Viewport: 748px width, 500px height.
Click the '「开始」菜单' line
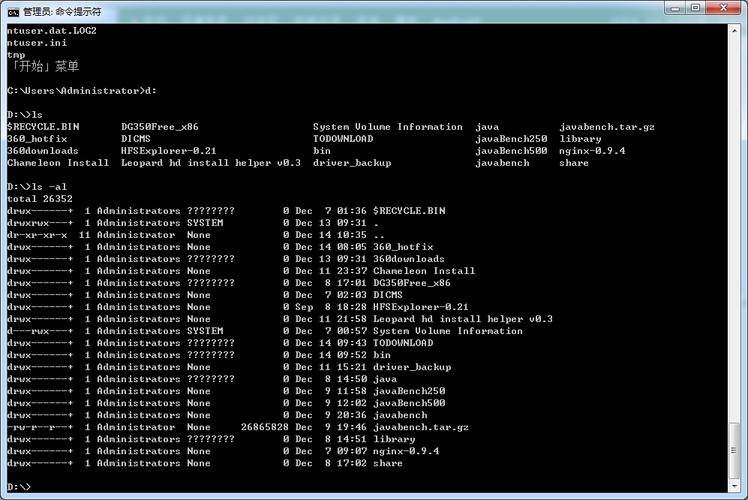pyautogui.click(x=43, y=66)
